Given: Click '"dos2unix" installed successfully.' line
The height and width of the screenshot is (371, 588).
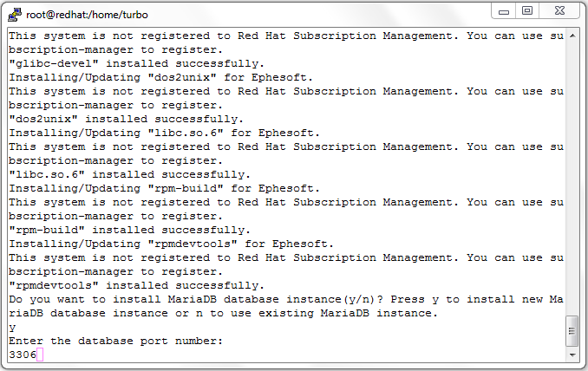Looking at the screenshot, I should tap(127, 119).
